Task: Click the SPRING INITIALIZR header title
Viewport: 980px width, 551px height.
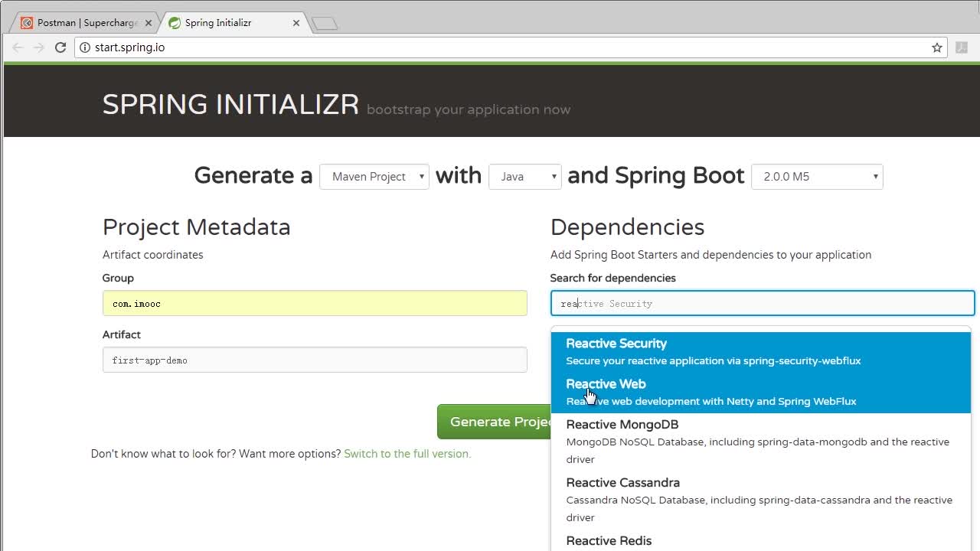Action: click(x=230, y=105)
